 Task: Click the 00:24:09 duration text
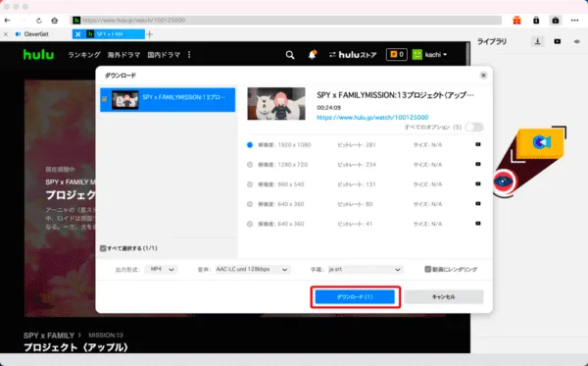click(x=329, y=107)
